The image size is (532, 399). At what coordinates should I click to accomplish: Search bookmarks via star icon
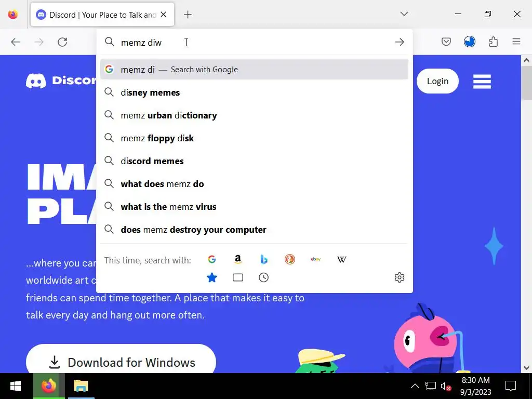click(x=212, y=277)
